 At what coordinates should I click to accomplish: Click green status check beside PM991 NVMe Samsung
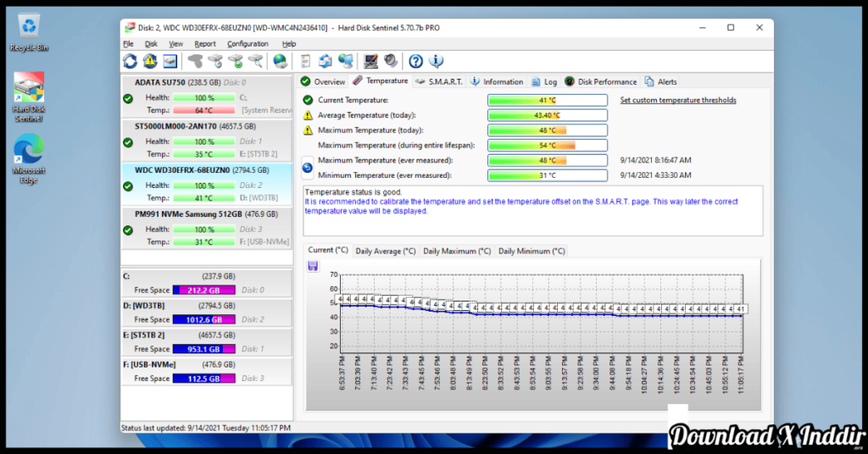coord(128,230)
